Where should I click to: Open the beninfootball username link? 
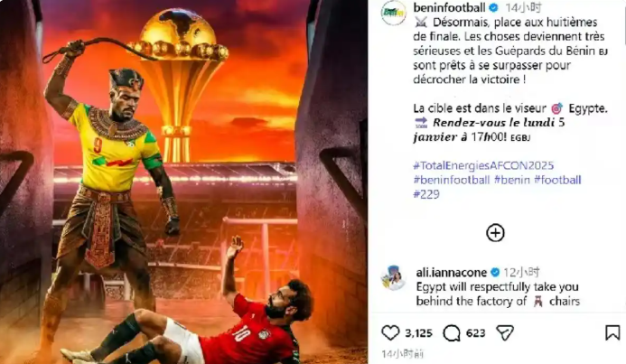[x=450, y=7]
